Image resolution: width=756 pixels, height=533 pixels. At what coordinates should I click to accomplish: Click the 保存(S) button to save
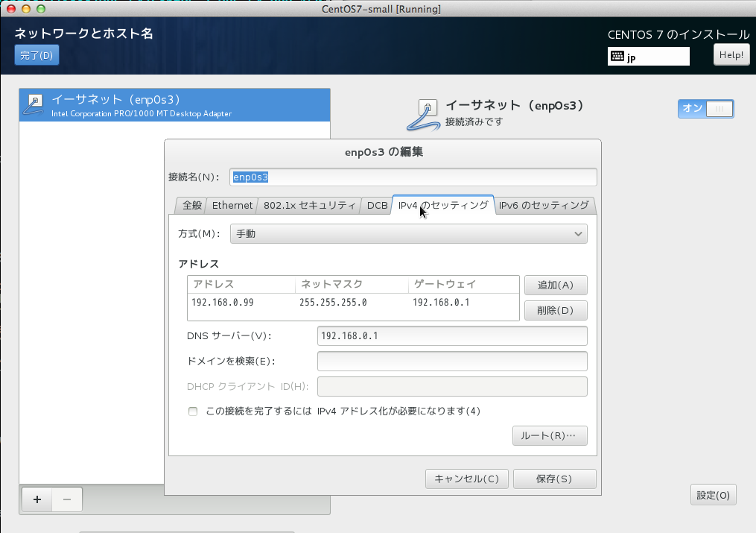[554, 479]
